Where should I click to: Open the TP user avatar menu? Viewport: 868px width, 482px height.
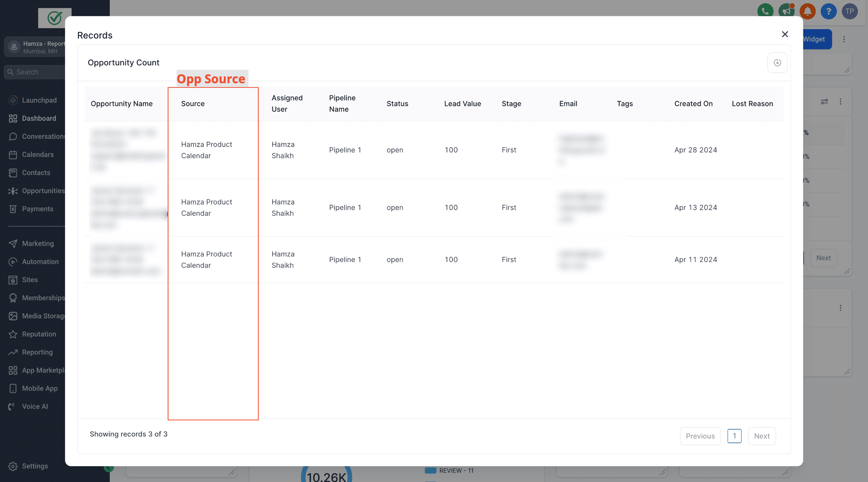tap(850, 11)
